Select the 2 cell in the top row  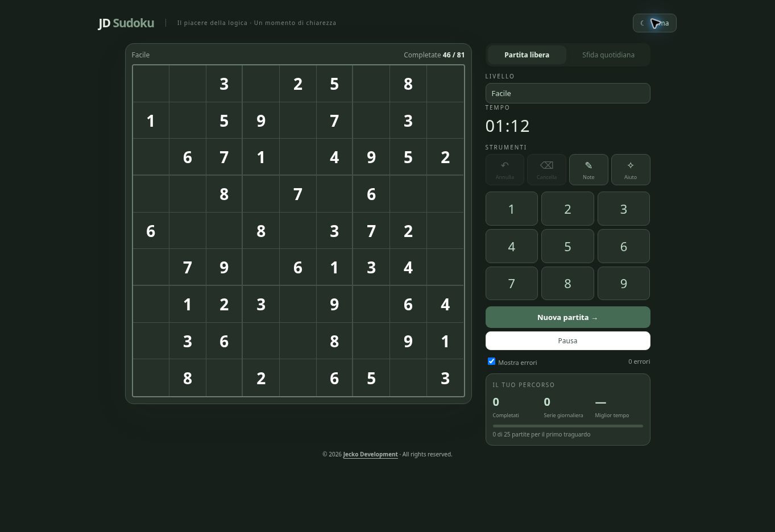point(298,84)
